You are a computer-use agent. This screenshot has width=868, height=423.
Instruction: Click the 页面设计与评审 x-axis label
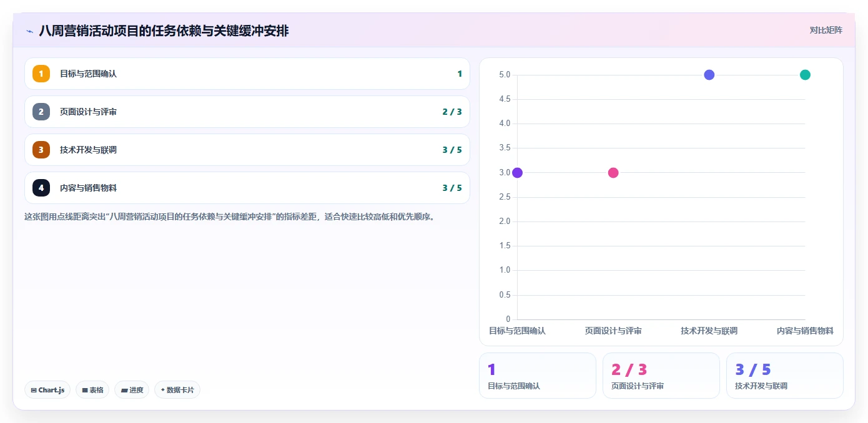point(613,331)
